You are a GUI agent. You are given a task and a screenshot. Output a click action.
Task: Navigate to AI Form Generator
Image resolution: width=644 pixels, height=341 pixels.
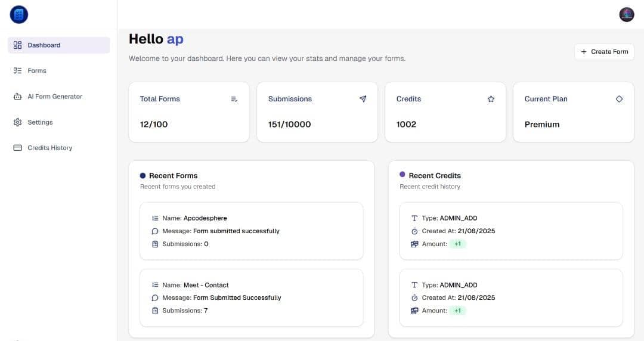tap(55, 97)
